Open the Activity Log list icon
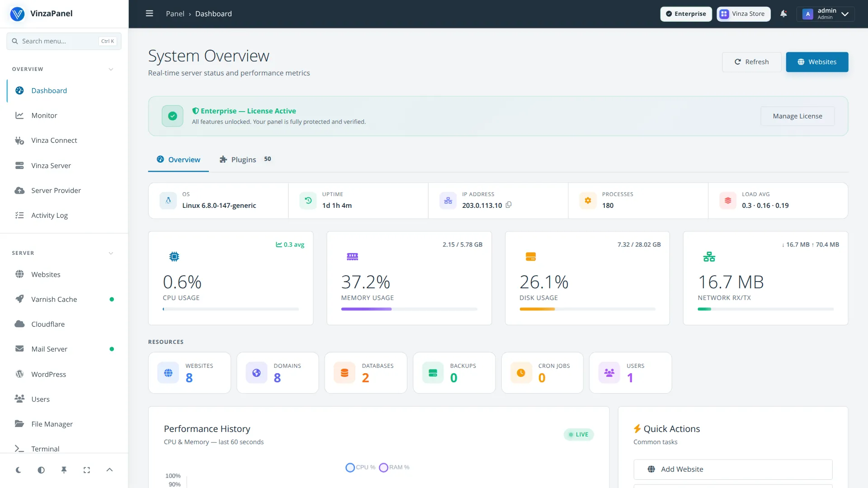This screenshot has height=488, width=868. pos(19,215)
